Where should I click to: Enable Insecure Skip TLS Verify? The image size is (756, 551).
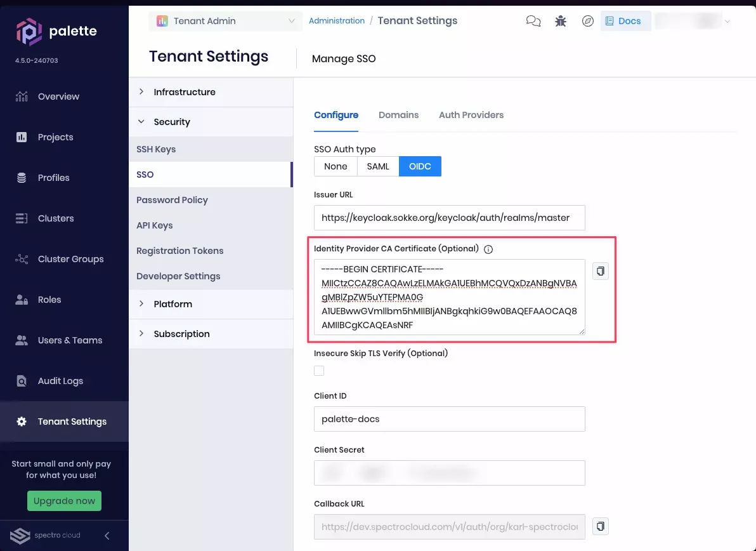(319, 371)
